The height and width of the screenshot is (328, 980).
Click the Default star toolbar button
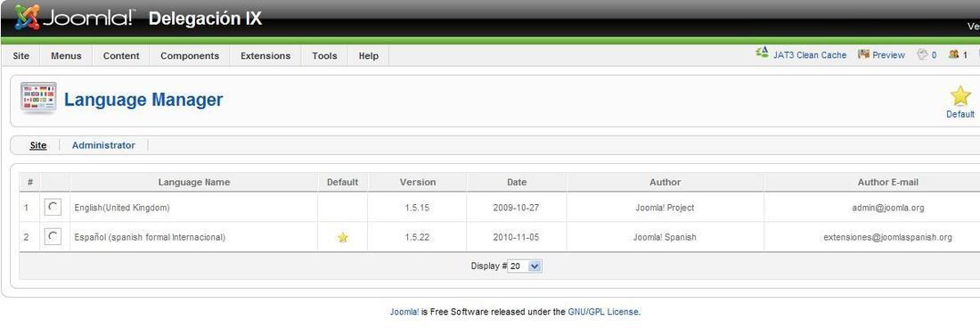[x=960, y=102]
